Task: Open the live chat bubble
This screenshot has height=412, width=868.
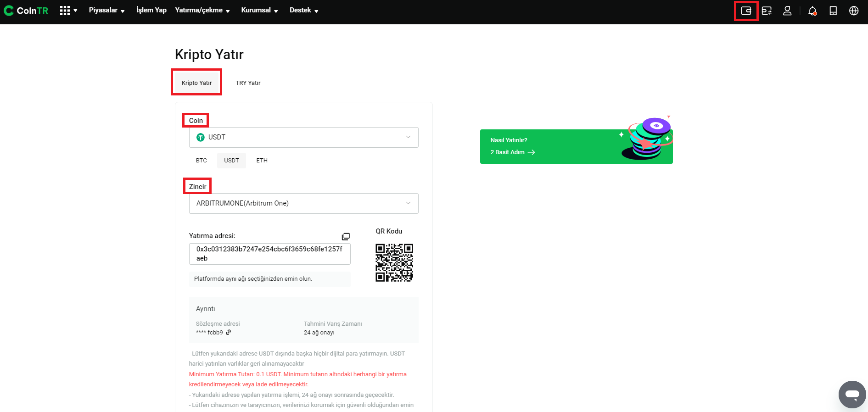Action: [x=852, y=394]
